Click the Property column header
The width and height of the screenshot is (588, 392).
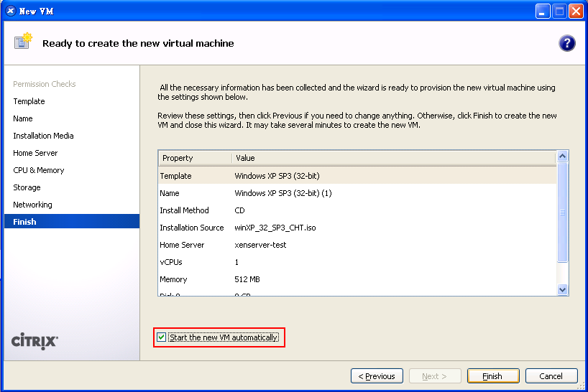coord(195,158)
